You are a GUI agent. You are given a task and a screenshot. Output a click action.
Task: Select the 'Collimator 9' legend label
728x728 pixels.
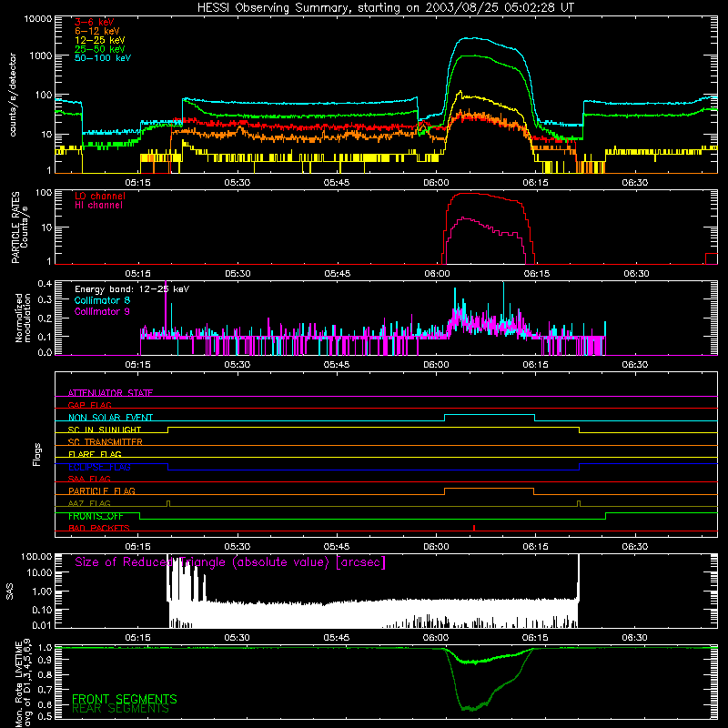pyautogui.click(x=102, y=311)
